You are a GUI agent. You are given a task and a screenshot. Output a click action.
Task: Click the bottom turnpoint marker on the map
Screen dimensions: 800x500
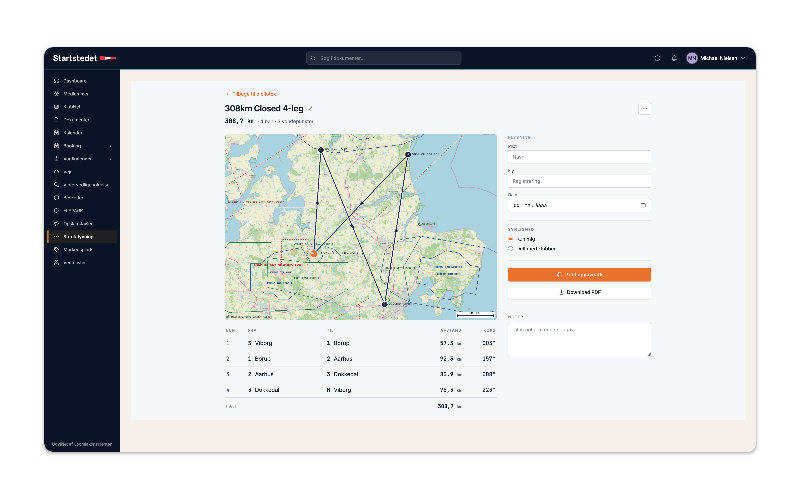click(385, 305)
